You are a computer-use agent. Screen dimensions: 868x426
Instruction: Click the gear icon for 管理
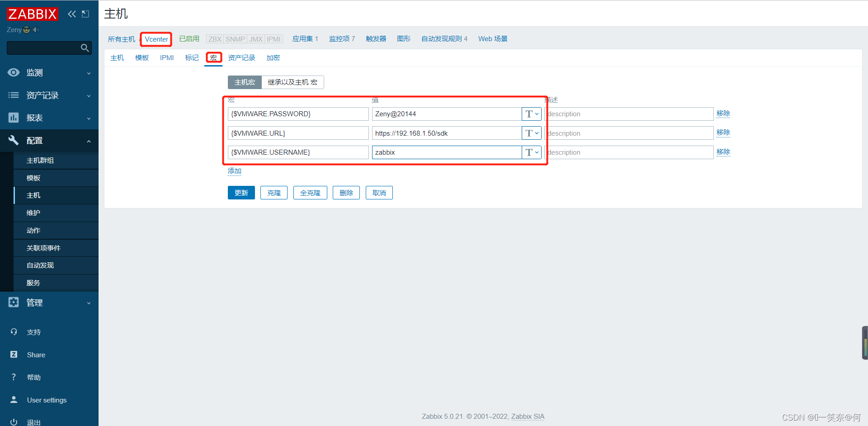click(14, 302)
